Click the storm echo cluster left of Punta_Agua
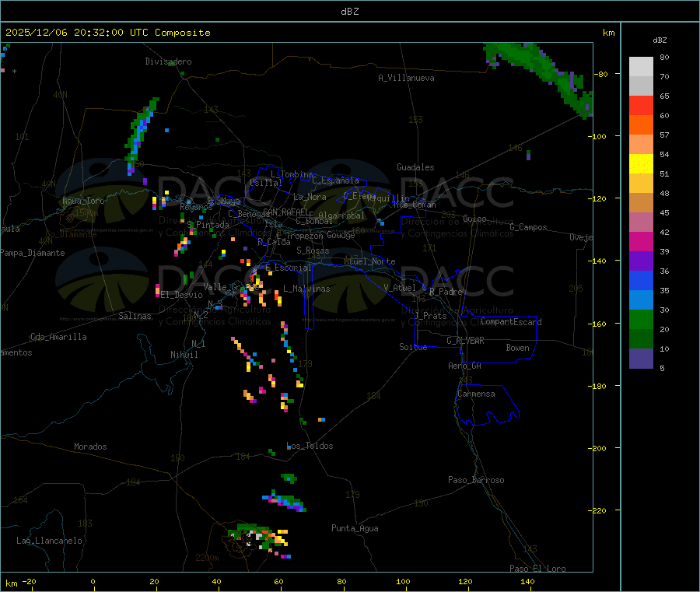700x592 pixels. (x=259, y=539)
